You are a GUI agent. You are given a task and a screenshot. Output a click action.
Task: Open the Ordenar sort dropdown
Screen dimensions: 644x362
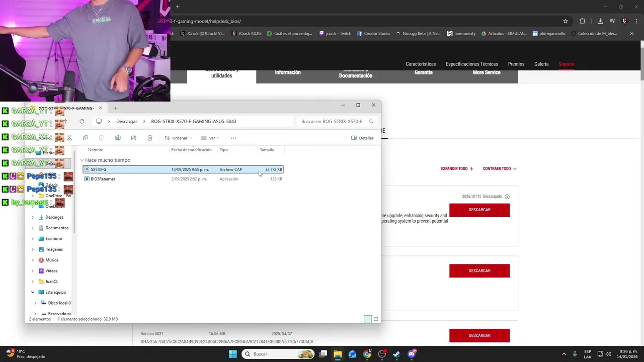pyautogui.click(x=178, y=138)
